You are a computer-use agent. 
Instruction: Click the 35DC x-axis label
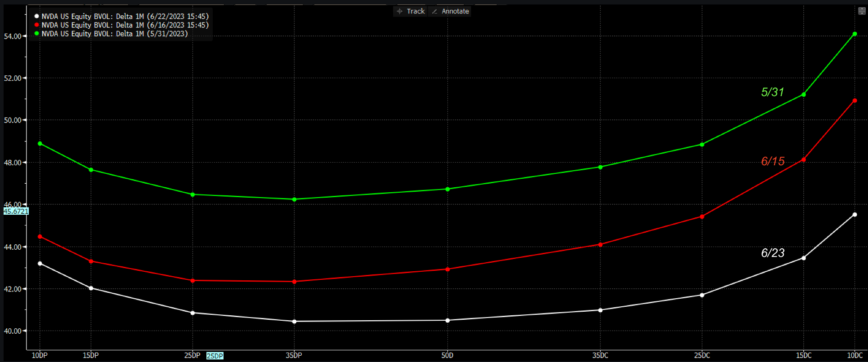point(601,355)
